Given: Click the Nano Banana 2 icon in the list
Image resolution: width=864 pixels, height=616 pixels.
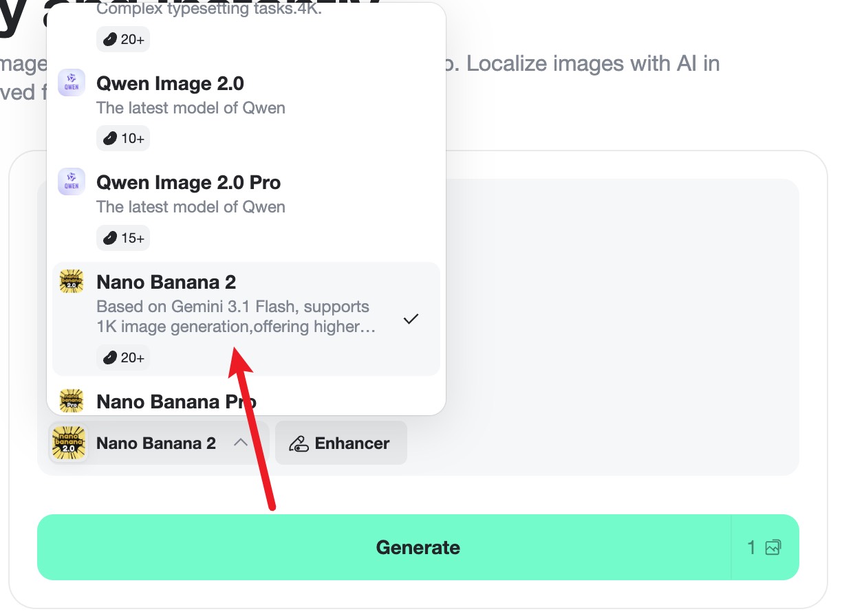Looking at the screenshot, I should click(x=71, y=281).
